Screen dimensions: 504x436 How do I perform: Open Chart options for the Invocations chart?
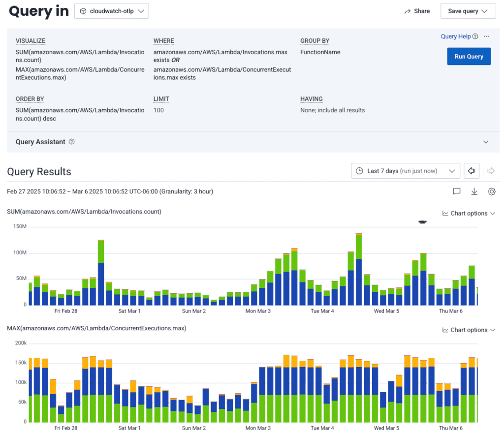pyautogui.click(x=469, y=213)
